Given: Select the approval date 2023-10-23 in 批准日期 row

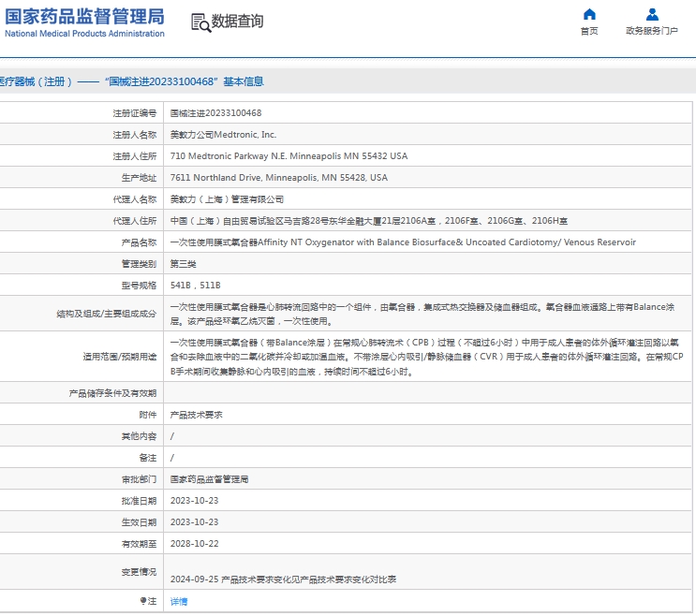Looking at the screenshot, I should click(x=195, y=501).
